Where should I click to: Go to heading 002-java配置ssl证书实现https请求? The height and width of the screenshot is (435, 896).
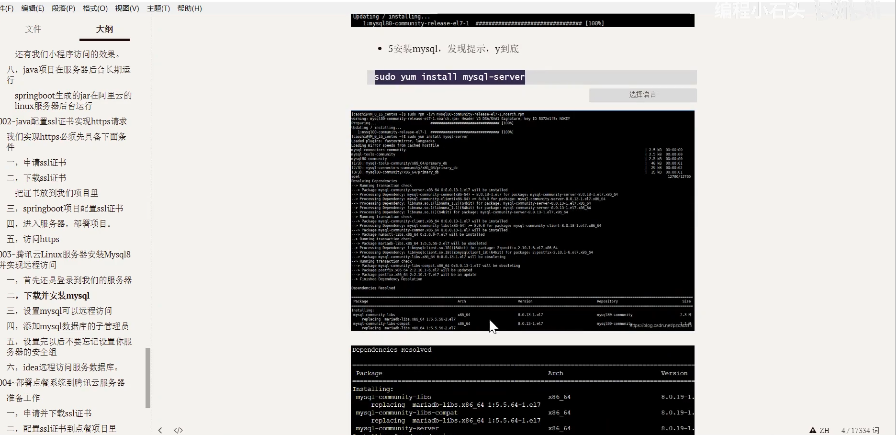63,121
